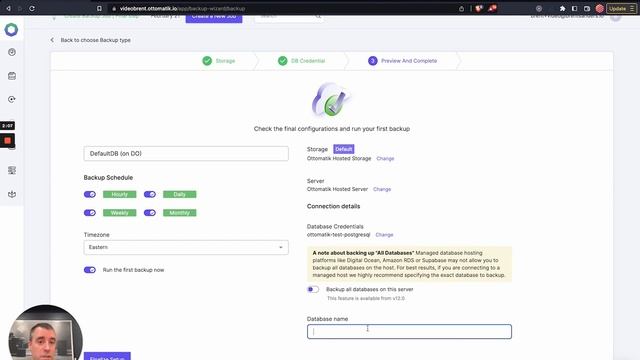Toggle the Daily backup schedule switch
Viewport: 640px width, 360px height.
click(150, 194)
